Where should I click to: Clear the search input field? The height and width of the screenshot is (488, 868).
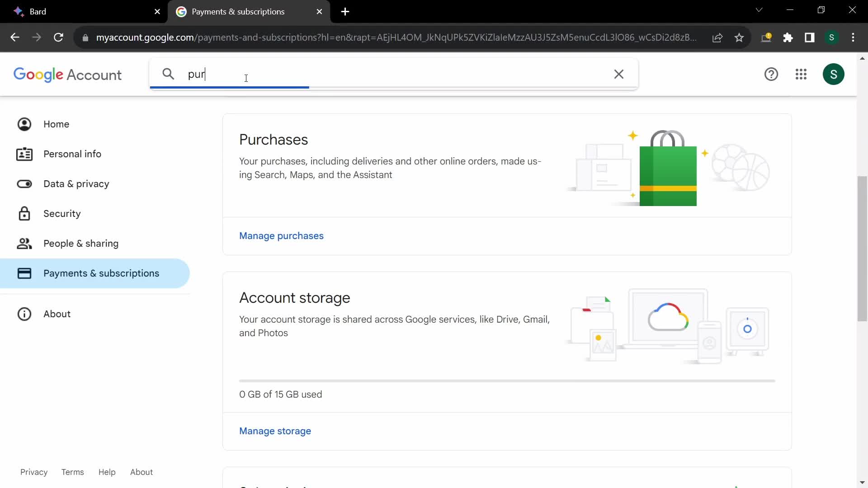coord(619,75)
